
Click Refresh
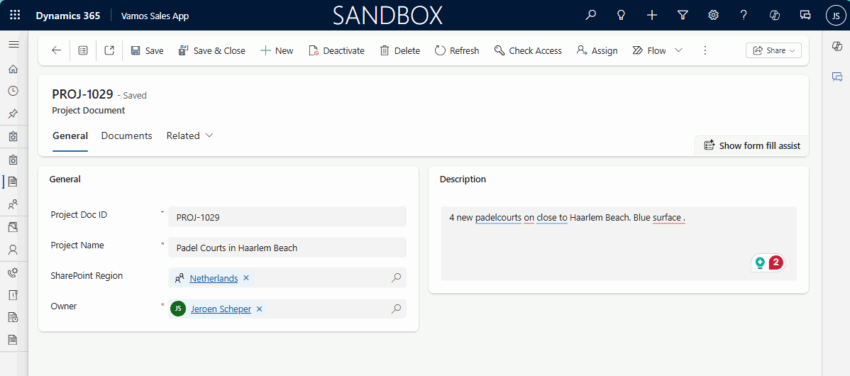[x=457, y=50]
